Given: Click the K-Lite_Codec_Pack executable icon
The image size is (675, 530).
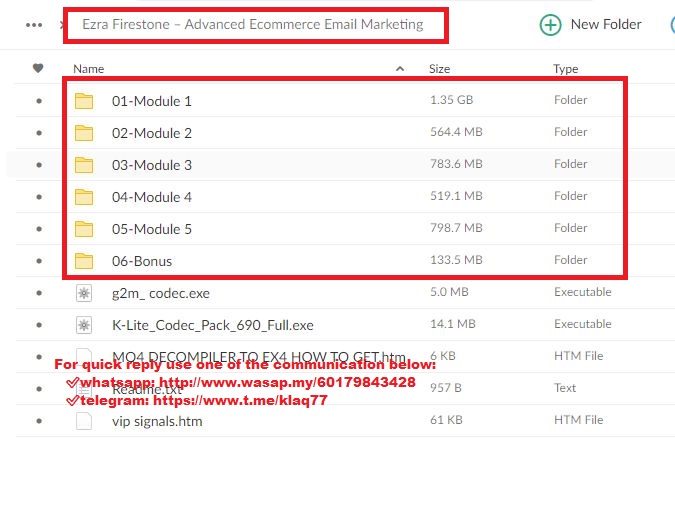Looking at the screenshot, I should click(84, 325).
